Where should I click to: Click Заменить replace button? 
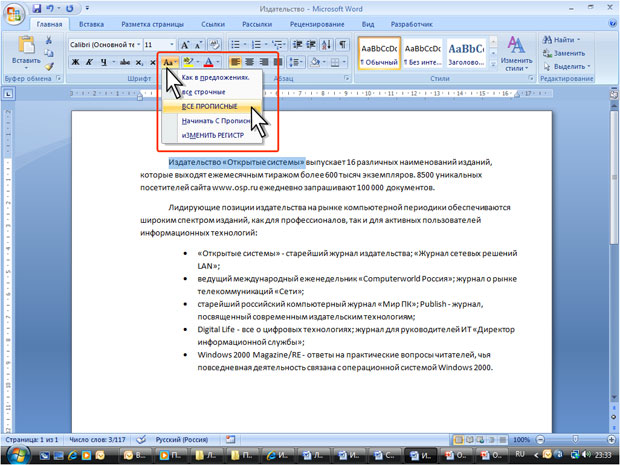coord(564,53)
